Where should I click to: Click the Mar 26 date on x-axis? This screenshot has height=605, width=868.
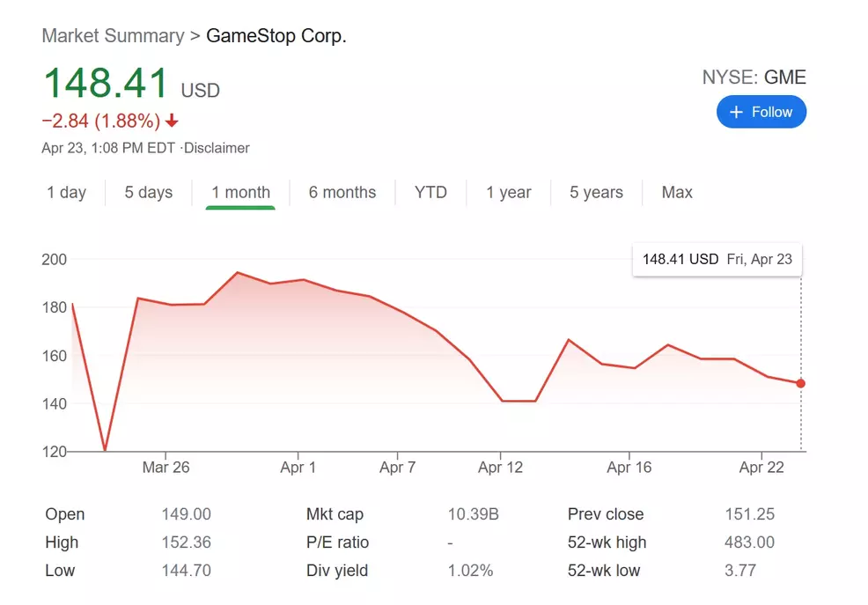click(166, 468)
